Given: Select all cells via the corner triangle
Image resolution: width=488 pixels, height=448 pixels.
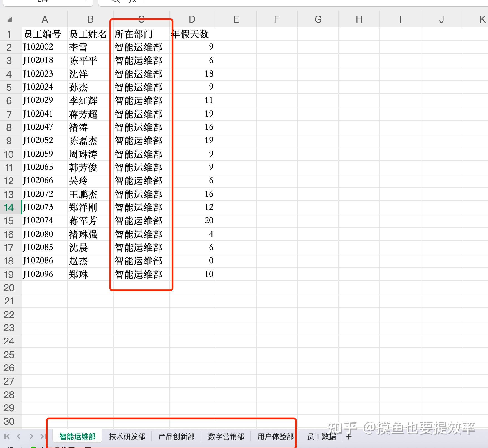Looking at the screenshot, I should (9, 19).
